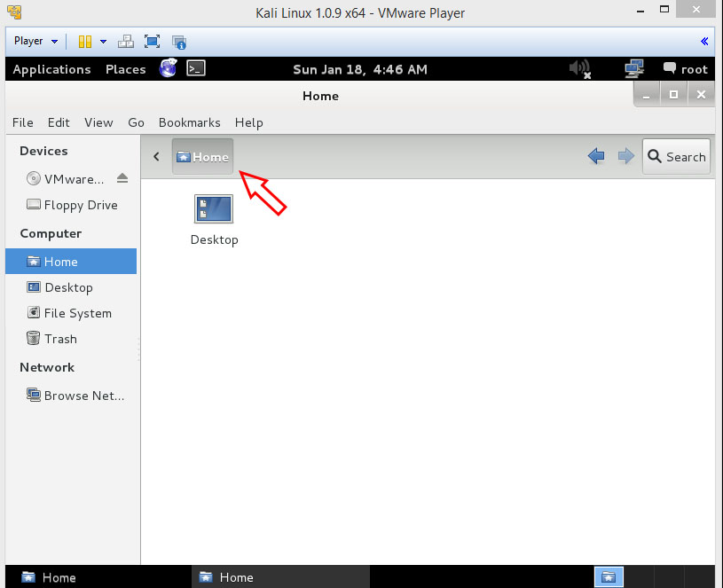Select Desktop in the sidebar
The width and height of the screenshot is (723, 588).
click(x=60, y=287)
